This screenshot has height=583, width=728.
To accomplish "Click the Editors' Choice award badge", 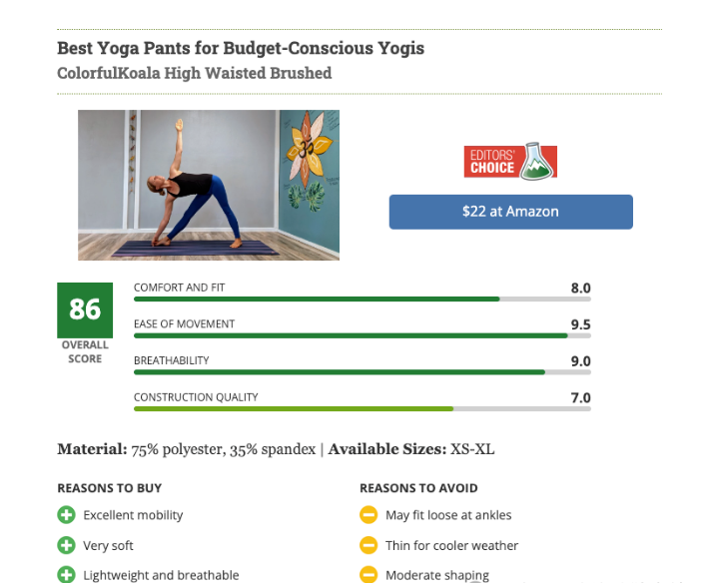I will click(510, 161).
